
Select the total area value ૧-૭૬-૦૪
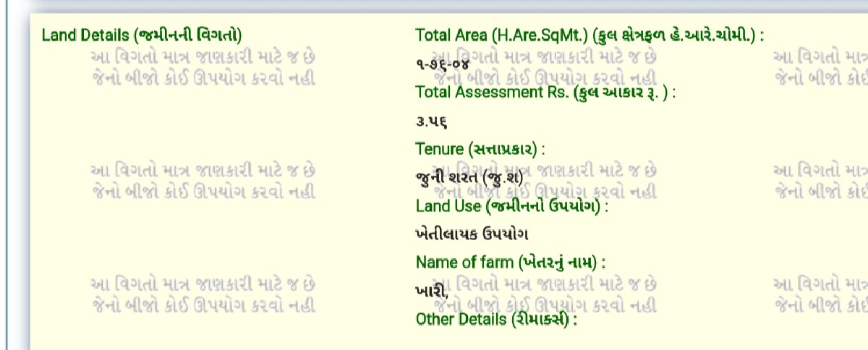click(x=442, y=63)
